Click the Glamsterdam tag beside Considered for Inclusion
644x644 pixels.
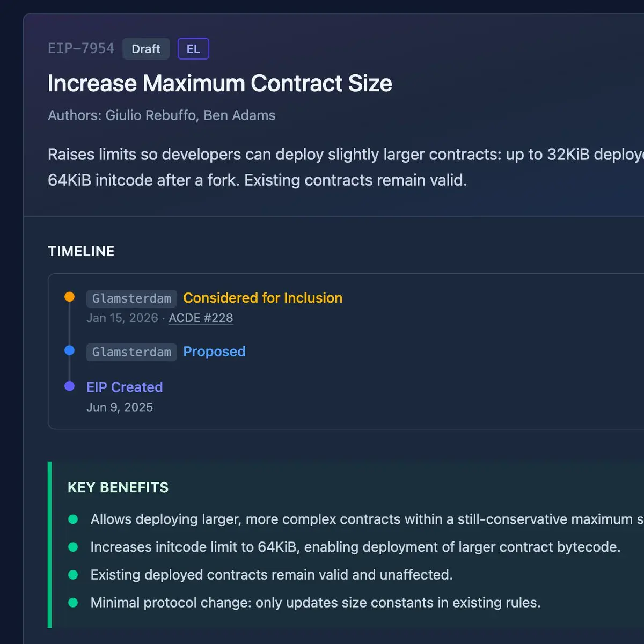pyautogui.click(x=131, y=298)
